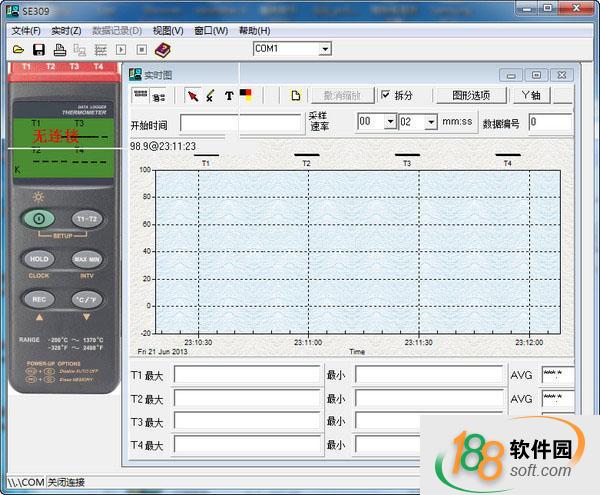
Task: Open the help book icon
Action: click(163, 49)
